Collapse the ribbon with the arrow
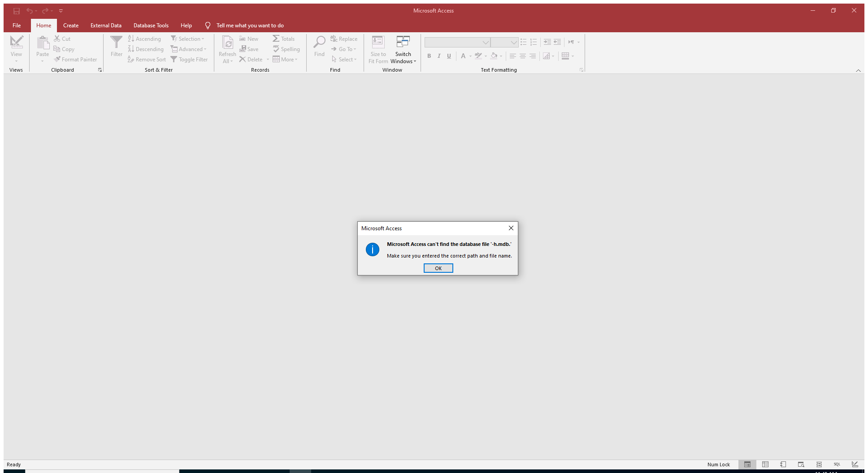 point(858,70)
